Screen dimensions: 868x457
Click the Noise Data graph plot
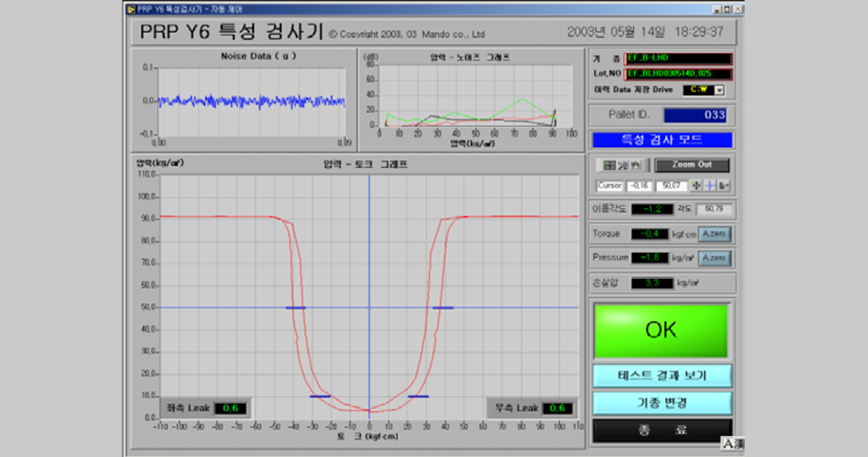point(252,101)
